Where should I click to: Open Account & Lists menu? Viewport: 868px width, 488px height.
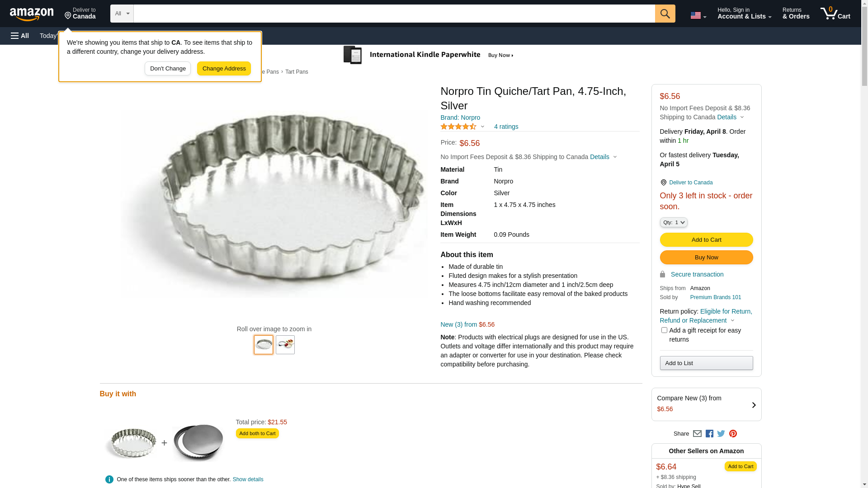click(x=744, y=14)
